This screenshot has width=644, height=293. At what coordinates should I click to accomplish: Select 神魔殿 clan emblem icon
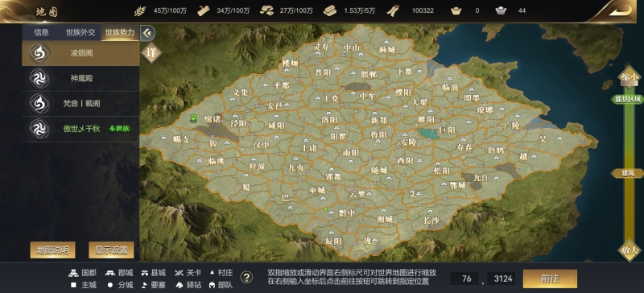click(x=39, y=78)
